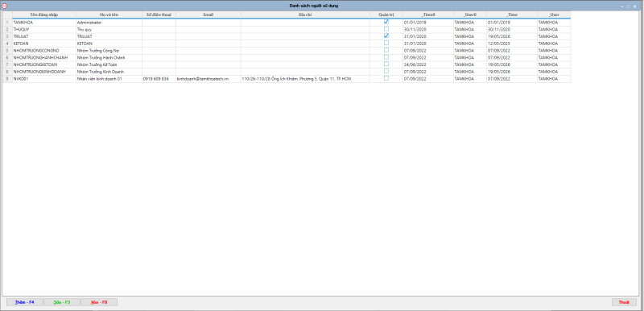Check Quản trị checkbox for THUQUY row
This screenshot has height=311, width=644.
pos(386,29)
